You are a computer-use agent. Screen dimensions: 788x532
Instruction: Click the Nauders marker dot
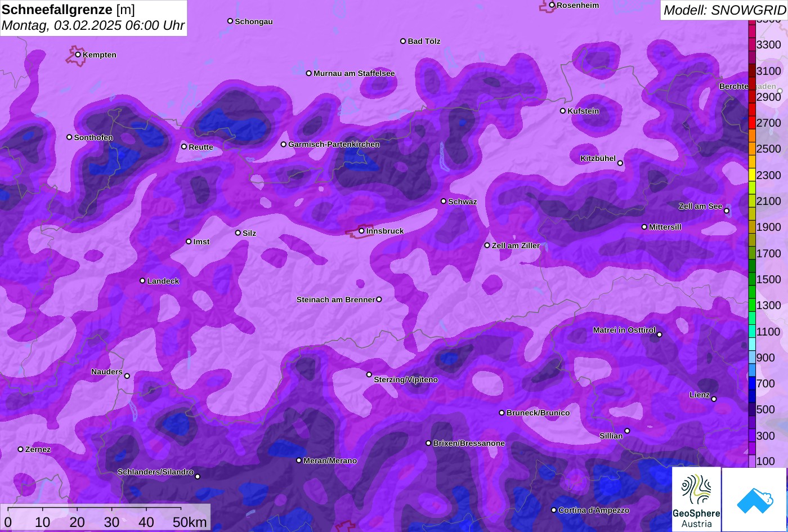tap(127, 376)
